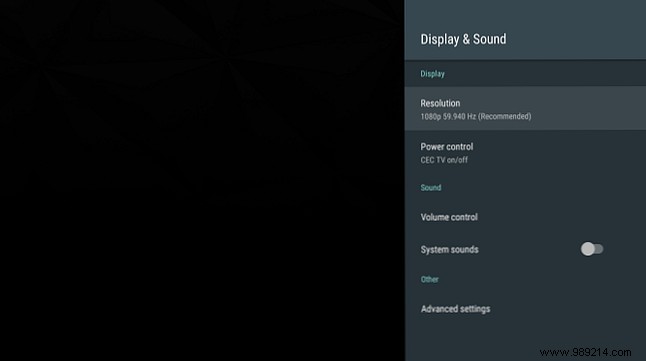The width and height of the screenshot is (646, 361).
Task: Click the Sound section header
Action: click(x=431, y=188)
